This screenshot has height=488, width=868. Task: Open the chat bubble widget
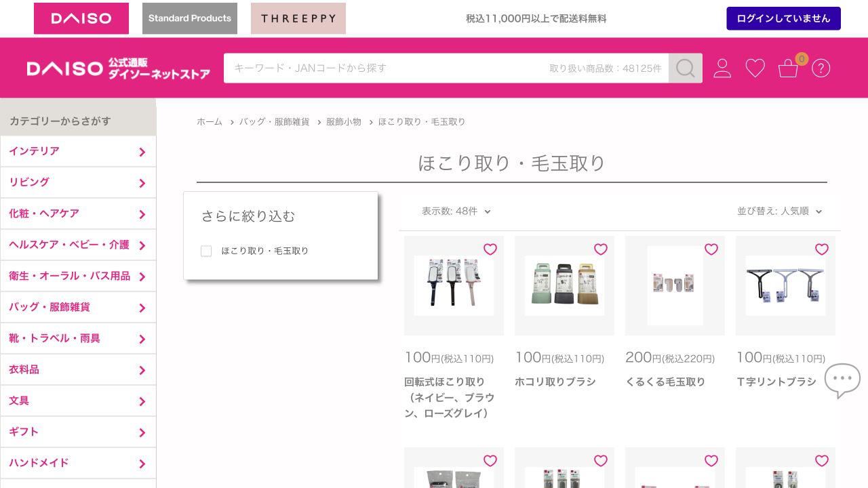842,381
